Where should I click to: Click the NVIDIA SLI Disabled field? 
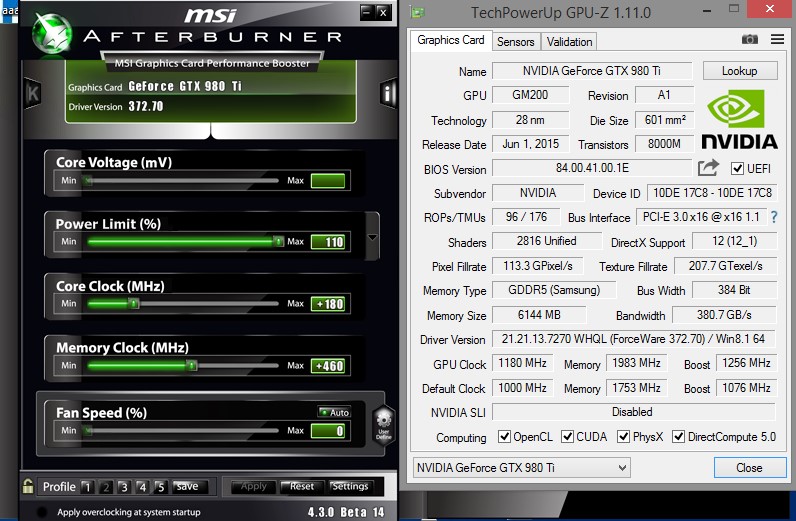point(634,412)
